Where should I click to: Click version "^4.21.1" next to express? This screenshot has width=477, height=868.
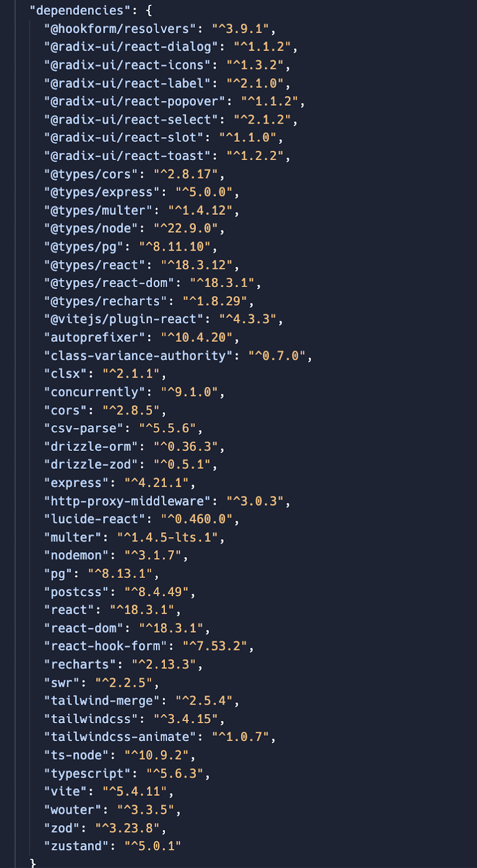click(157, 483)
